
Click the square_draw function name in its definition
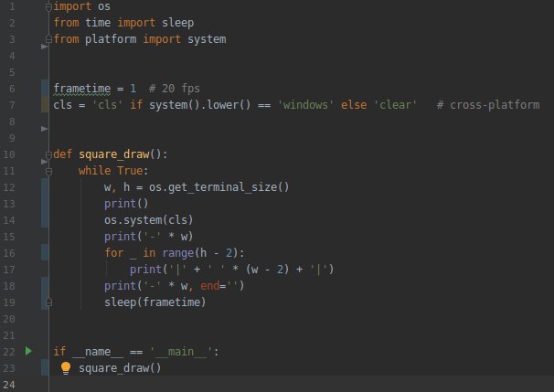point(114,154)
